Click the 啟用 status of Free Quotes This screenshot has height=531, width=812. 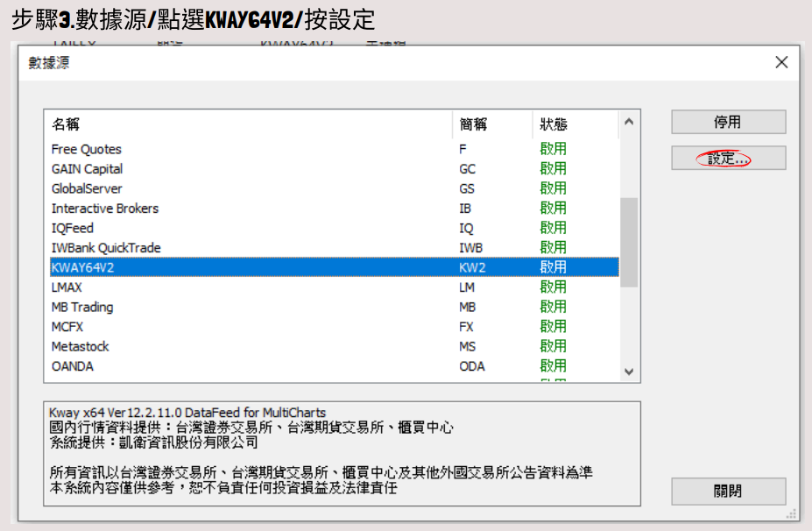point(553,149)
